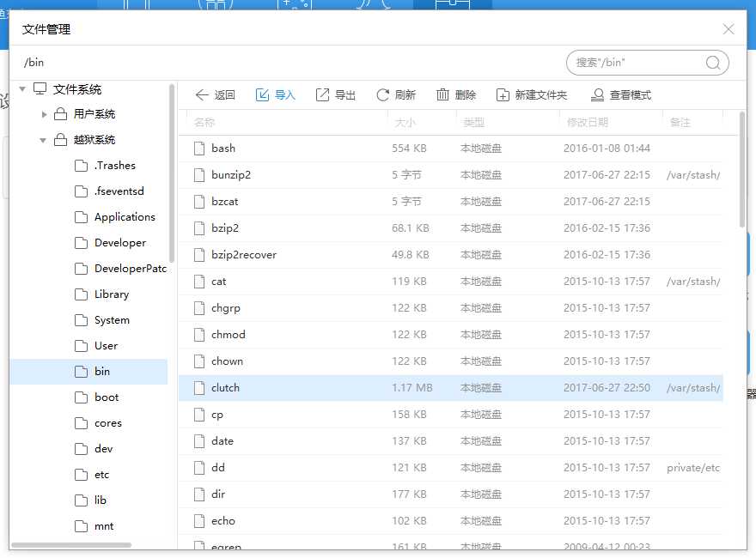Click the 导入 import icon
The width and height of the screenshot is (756, 558).
pyautogui.click(x=263, y=95)
